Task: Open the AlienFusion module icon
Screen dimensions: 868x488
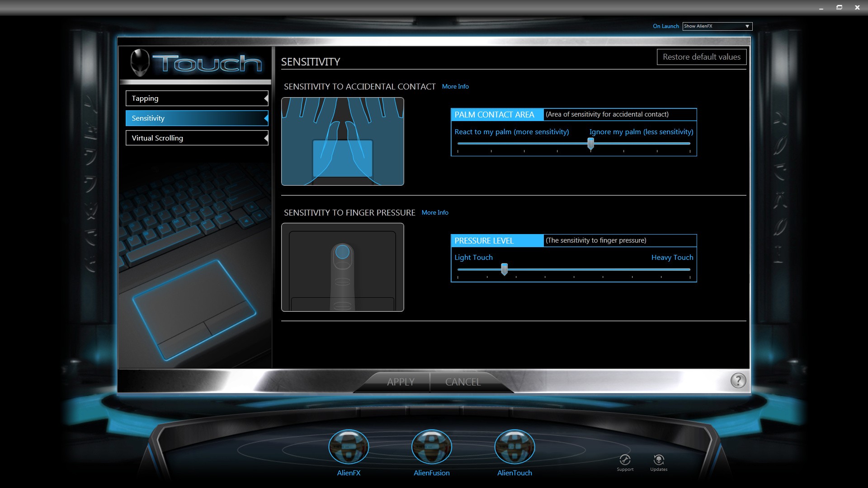Action: tap(432, 447)
